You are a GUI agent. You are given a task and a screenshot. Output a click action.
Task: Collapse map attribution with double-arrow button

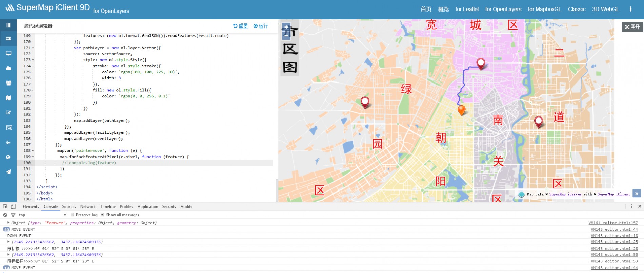[x=637, y=194]
